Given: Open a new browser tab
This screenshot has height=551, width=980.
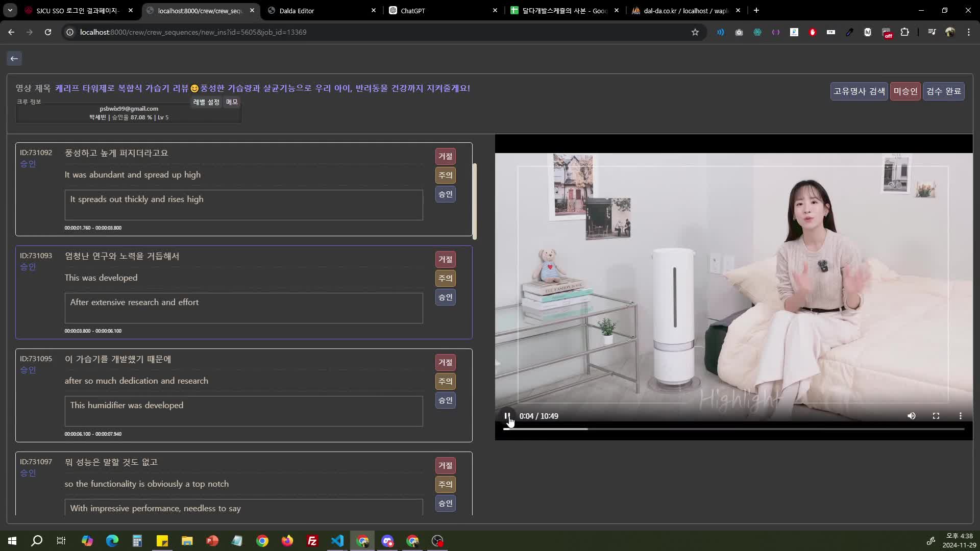Looking at the screenshot, I should (756, 10).
